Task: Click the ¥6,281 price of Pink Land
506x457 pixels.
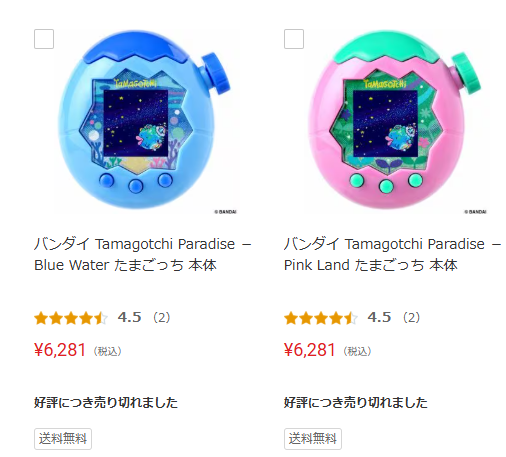Action: pos(310,350)
